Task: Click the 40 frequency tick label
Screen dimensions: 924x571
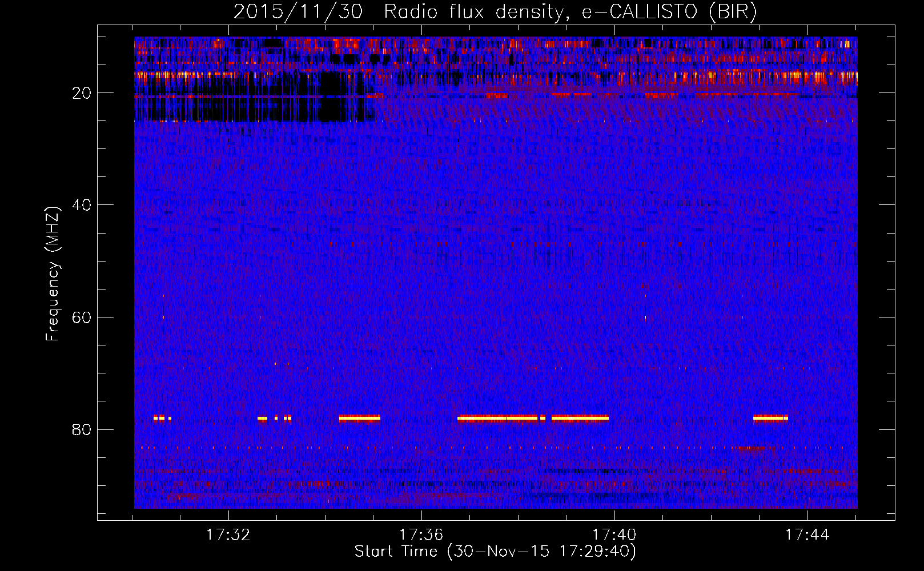Action: [x=82, y=205]
